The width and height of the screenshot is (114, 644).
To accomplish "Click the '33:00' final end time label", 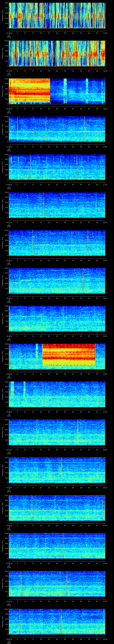I will (105, 639).
